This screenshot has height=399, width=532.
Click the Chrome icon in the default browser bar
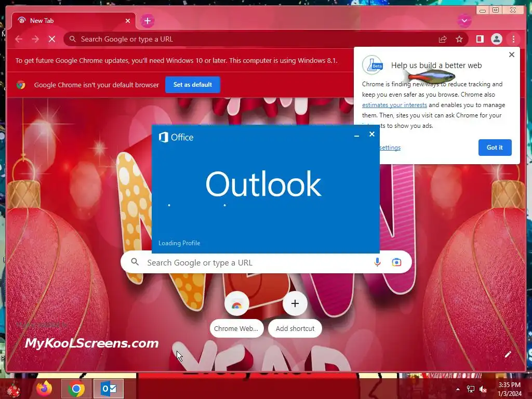pos(21,85)
